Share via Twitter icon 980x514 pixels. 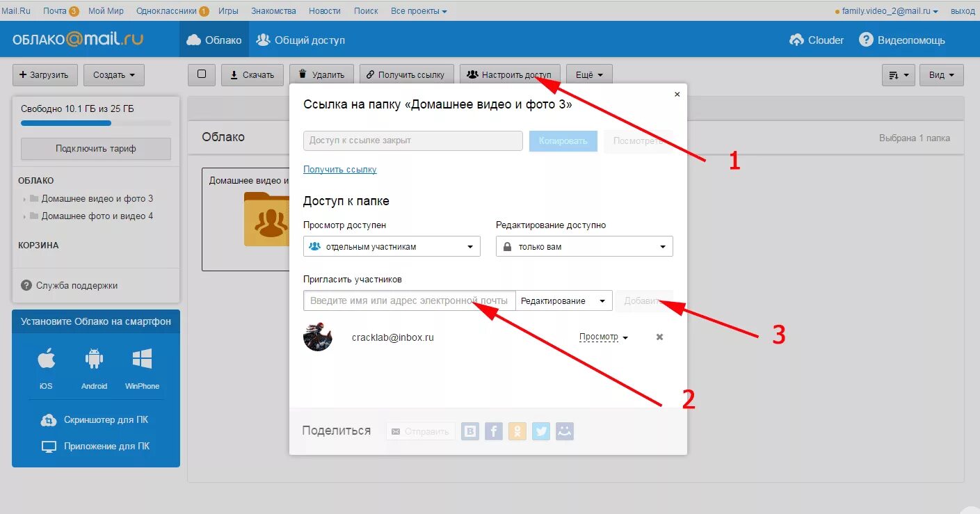coord(541,431)
